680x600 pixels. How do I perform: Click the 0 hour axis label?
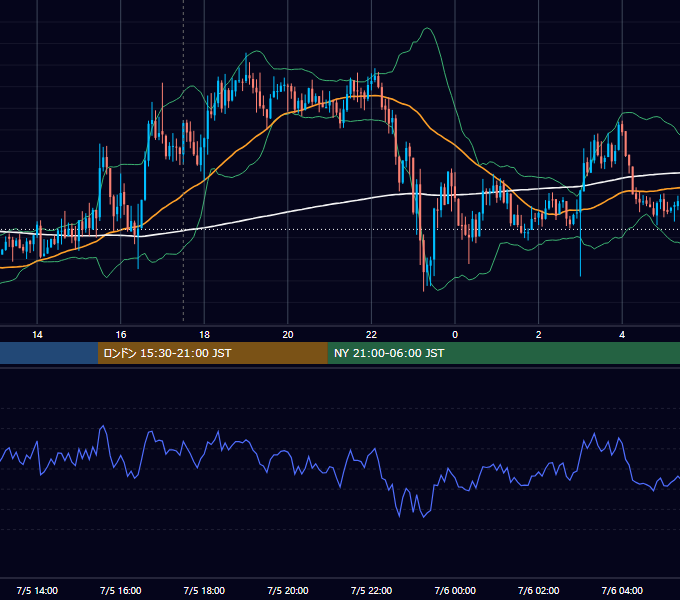pyautogui.click(x=455, y=335)
